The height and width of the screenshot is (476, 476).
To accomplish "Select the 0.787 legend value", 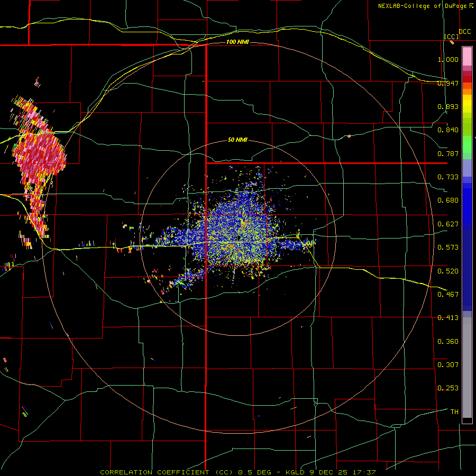I will pyautogui.click(x=448, y=153).
